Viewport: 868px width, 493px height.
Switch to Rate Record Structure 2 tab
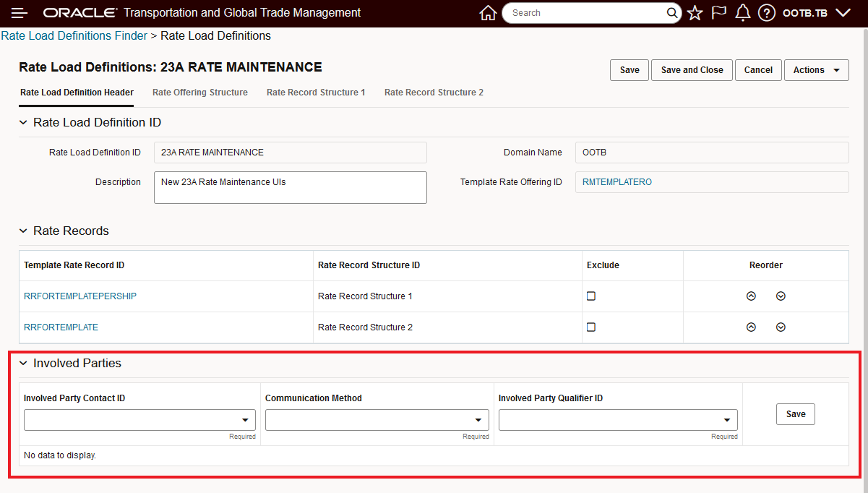click(434, 93)
